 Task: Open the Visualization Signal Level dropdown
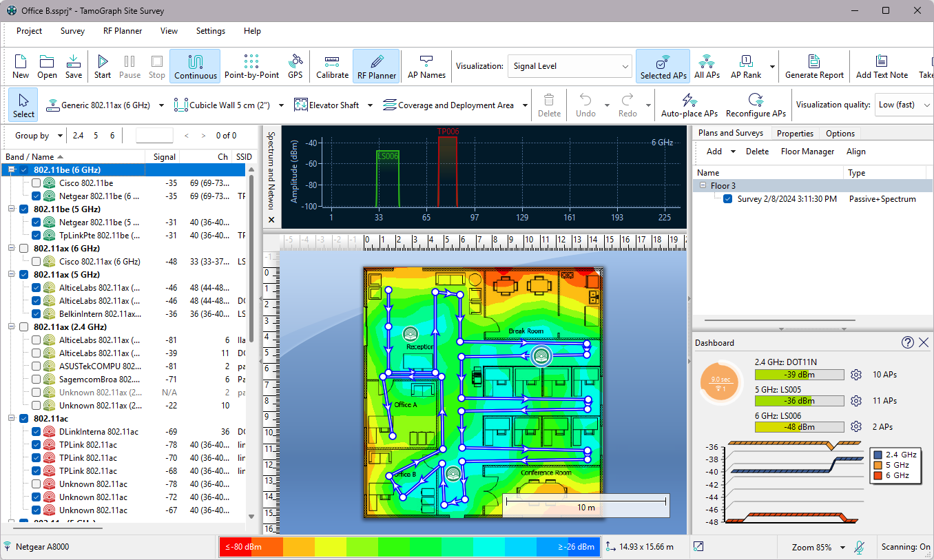click(570, 66)
